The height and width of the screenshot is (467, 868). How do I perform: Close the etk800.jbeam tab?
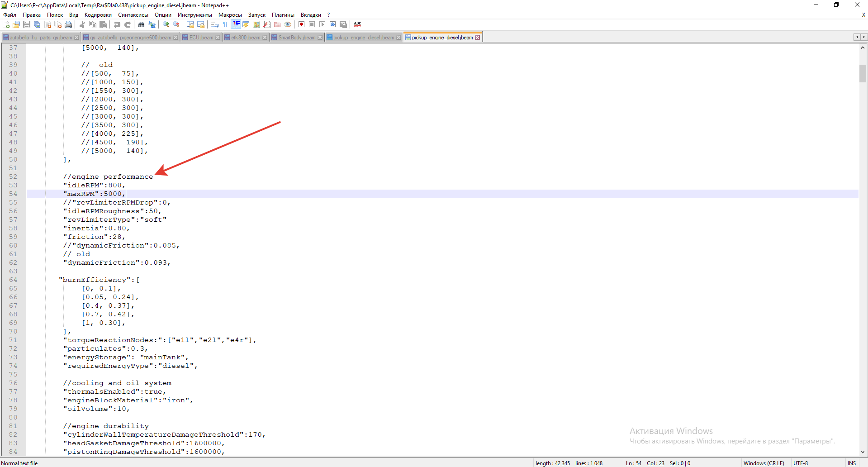point(265,38)
